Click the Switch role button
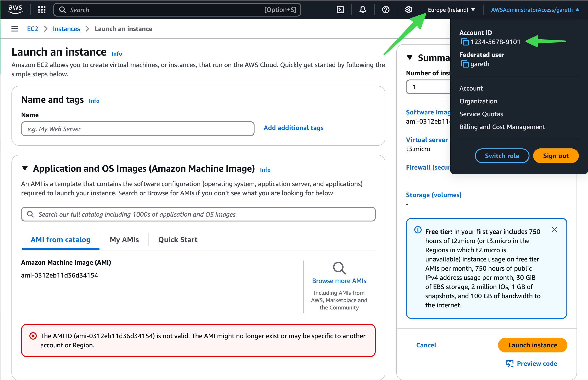The width and height of the screenshot is (588, 380). pos(502,156)
